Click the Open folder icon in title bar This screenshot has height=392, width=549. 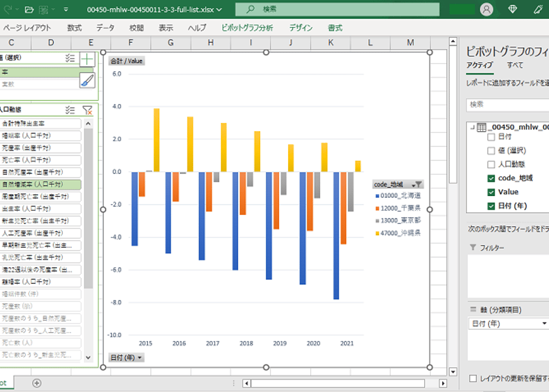coord(29,10)
